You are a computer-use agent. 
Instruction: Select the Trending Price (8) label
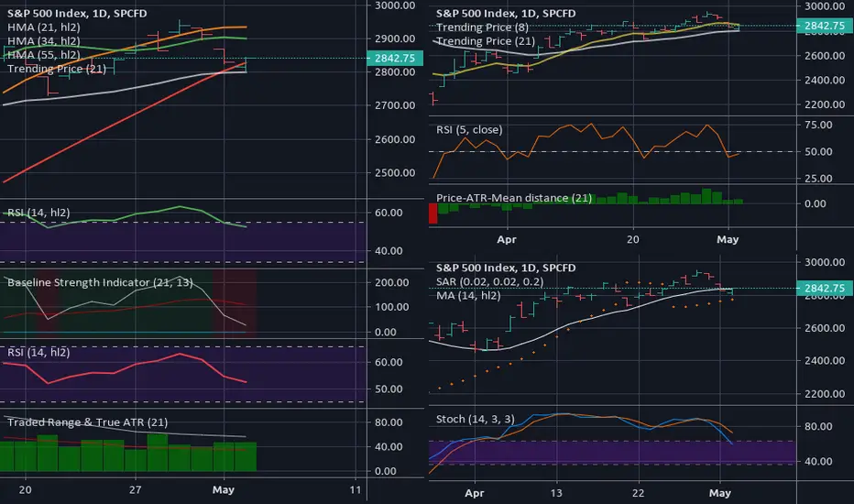coord(482,27)
